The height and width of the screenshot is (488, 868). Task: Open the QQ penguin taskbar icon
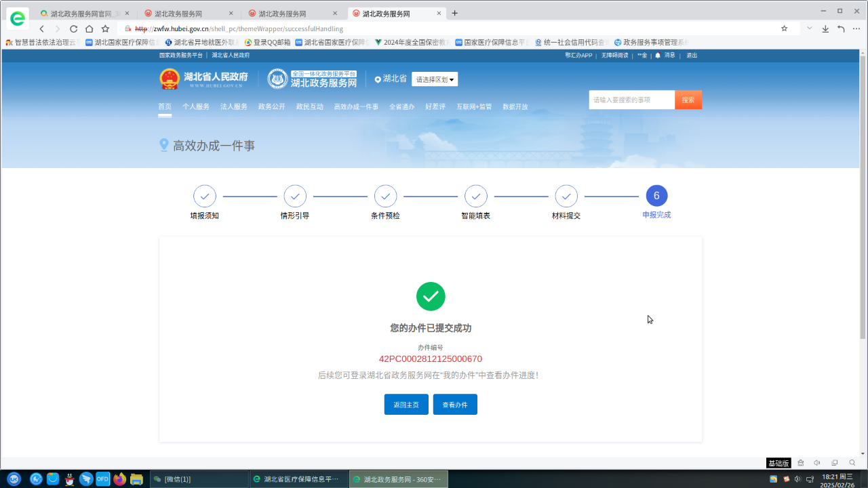point(69,479)
